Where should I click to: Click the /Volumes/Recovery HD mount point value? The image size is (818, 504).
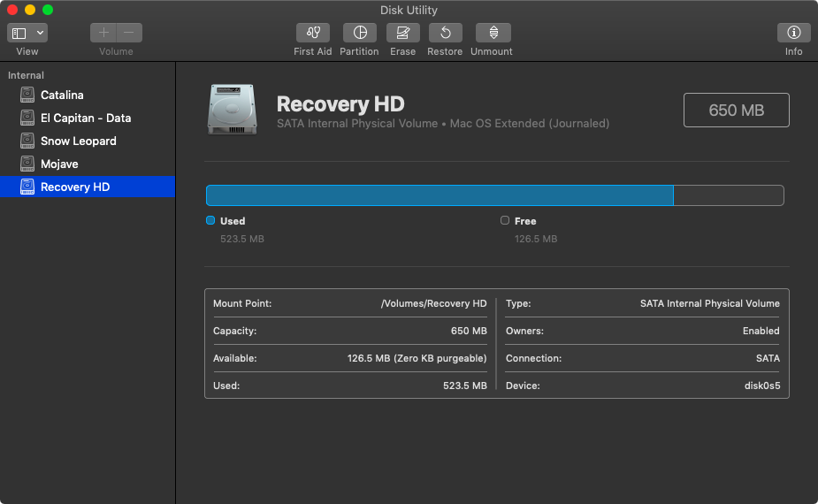(433, 303)
